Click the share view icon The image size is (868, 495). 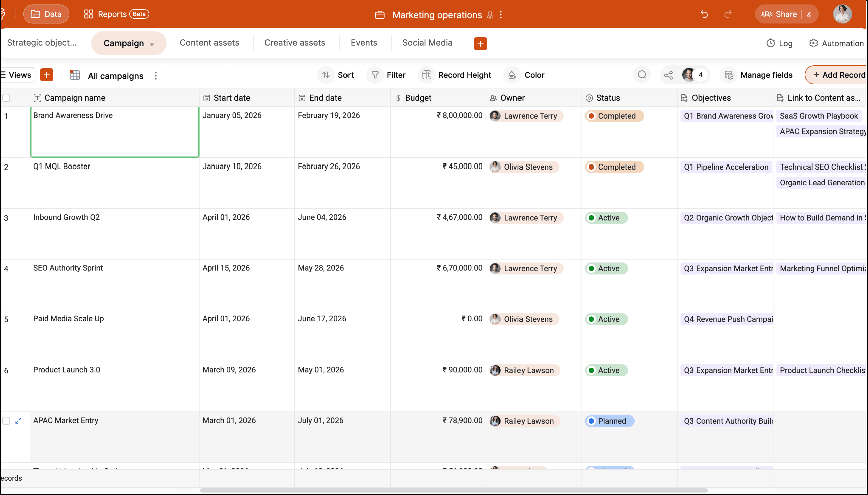pos(668,75)
